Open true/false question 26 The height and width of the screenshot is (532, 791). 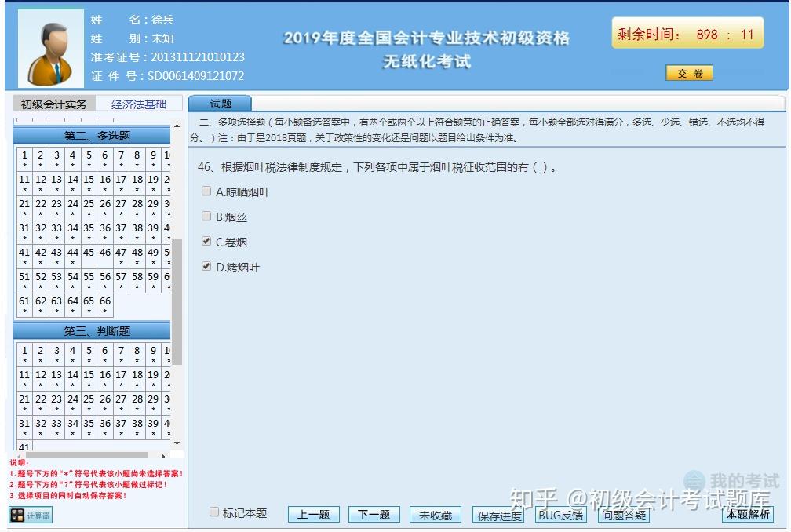105,403
